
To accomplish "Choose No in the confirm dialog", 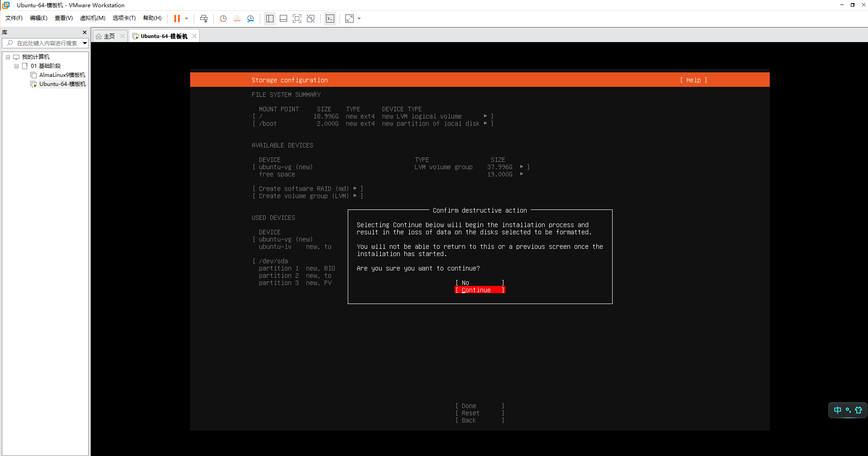I will coord(480,283).
